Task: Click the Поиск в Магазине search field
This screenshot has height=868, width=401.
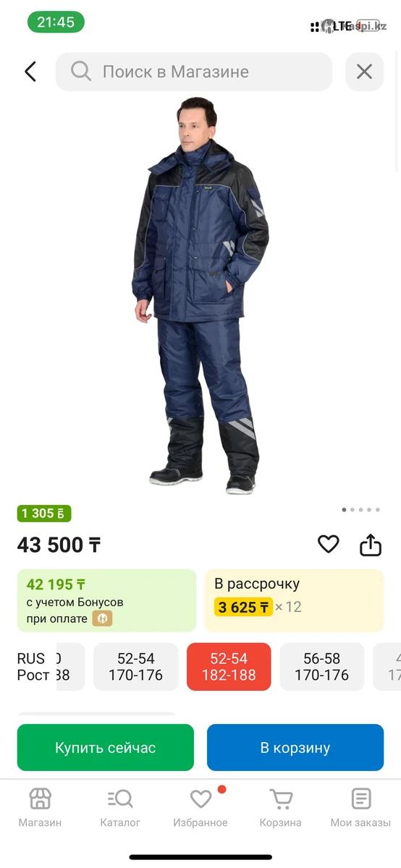Action: click(x=194, y=72)
